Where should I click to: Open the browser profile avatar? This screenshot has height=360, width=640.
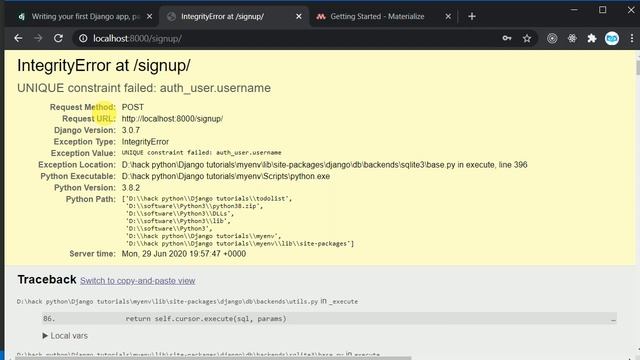pyautogui.click(x=612, y=38)
